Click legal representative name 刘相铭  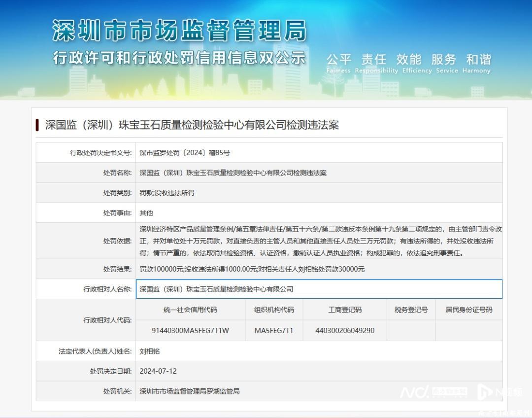pos(150,351)
